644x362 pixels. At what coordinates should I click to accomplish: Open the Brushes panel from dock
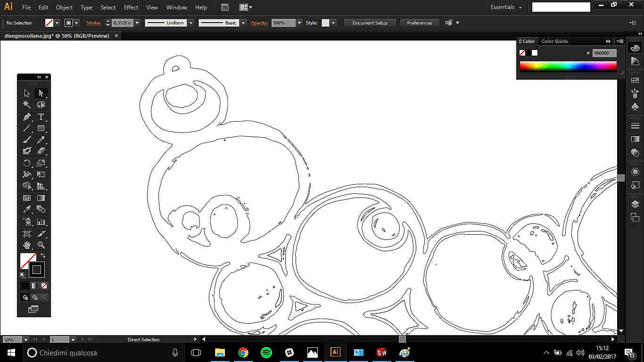(x=635, y=93)
